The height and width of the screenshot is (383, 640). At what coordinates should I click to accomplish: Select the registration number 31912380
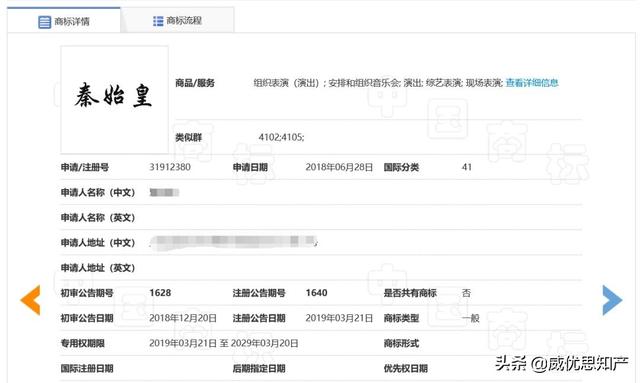point(170,167)
